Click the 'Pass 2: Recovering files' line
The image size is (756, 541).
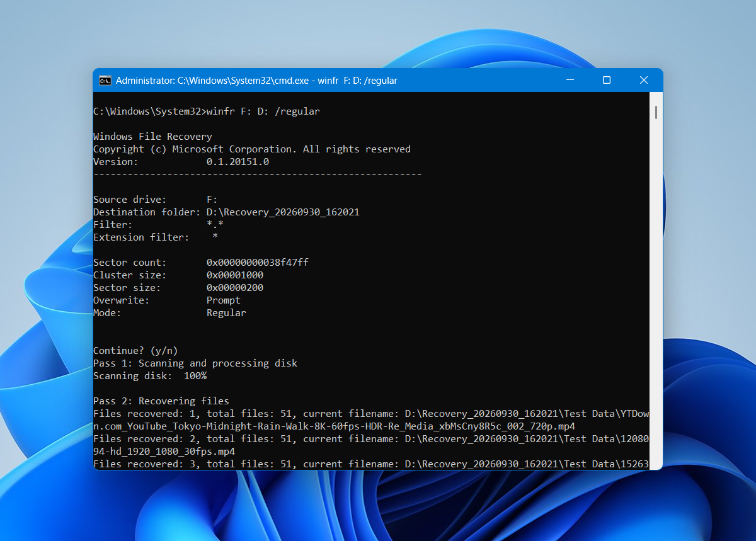tap(161, 401)
